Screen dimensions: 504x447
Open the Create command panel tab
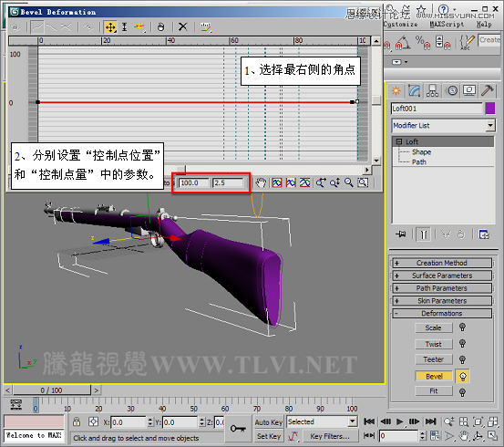click(x=396, y=90)
